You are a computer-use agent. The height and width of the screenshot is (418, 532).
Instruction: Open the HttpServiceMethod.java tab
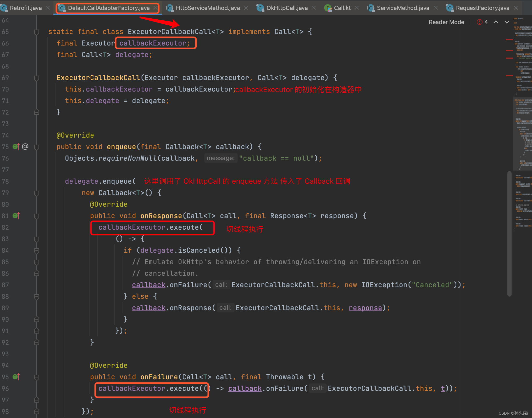[208, 8]
